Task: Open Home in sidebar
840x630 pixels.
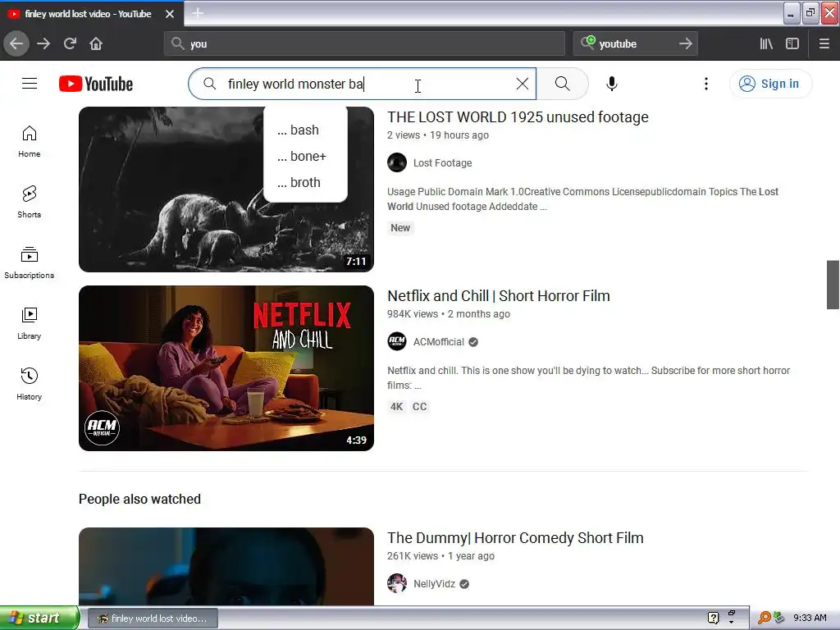Action: (x=29, y=141)
